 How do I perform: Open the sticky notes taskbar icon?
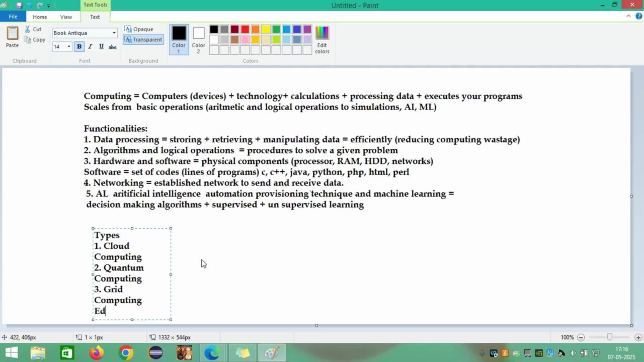click(243, 353)
